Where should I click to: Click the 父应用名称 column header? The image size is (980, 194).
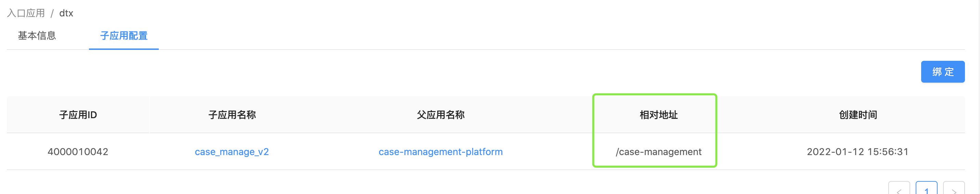440,115
